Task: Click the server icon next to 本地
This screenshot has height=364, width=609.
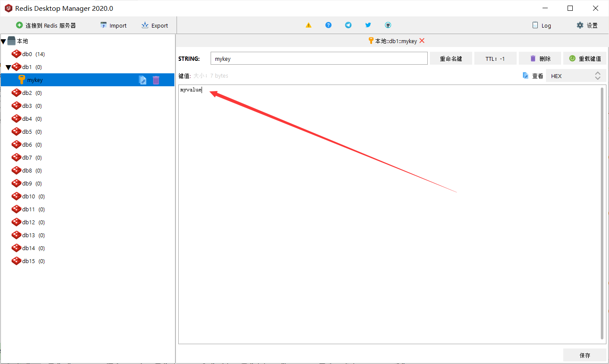Action: pyautogui.click(x=12, y=41)
